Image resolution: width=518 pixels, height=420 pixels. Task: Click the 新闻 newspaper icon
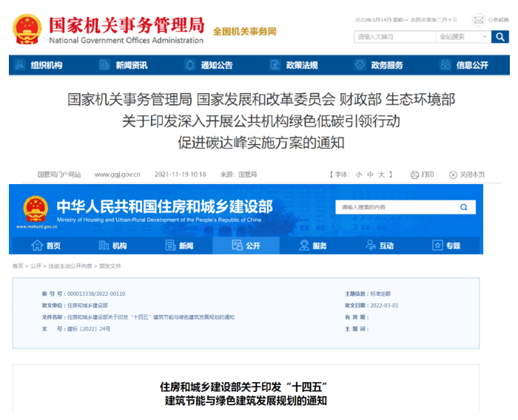170,245
